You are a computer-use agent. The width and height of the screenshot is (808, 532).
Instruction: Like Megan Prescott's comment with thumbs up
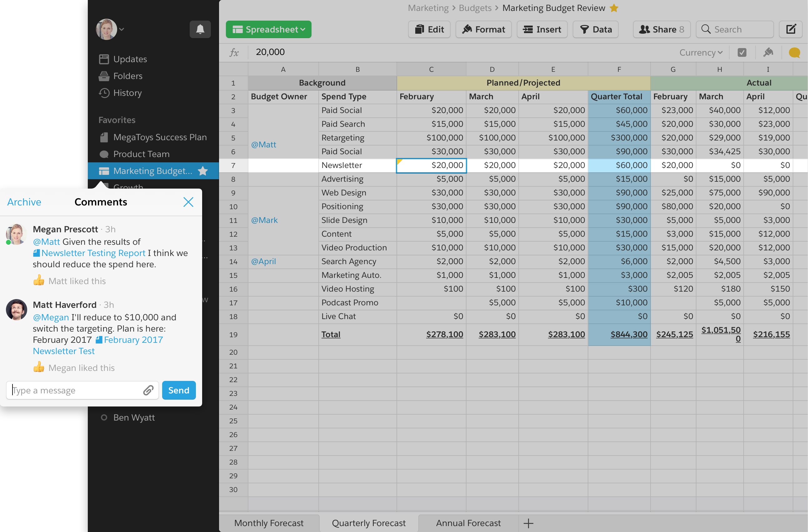(x=39, y=281)
